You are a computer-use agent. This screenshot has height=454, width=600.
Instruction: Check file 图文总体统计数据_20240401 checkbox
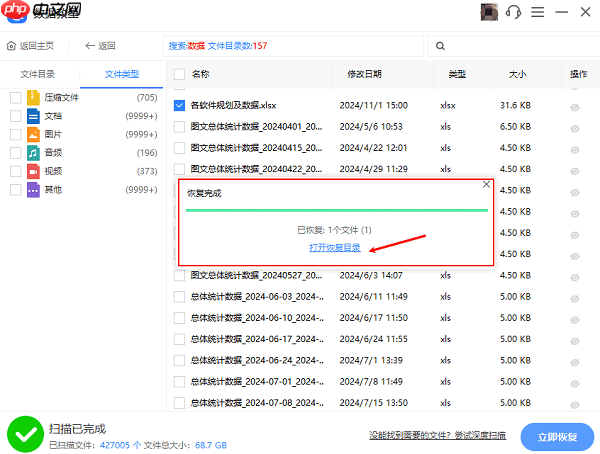[179, 127]
